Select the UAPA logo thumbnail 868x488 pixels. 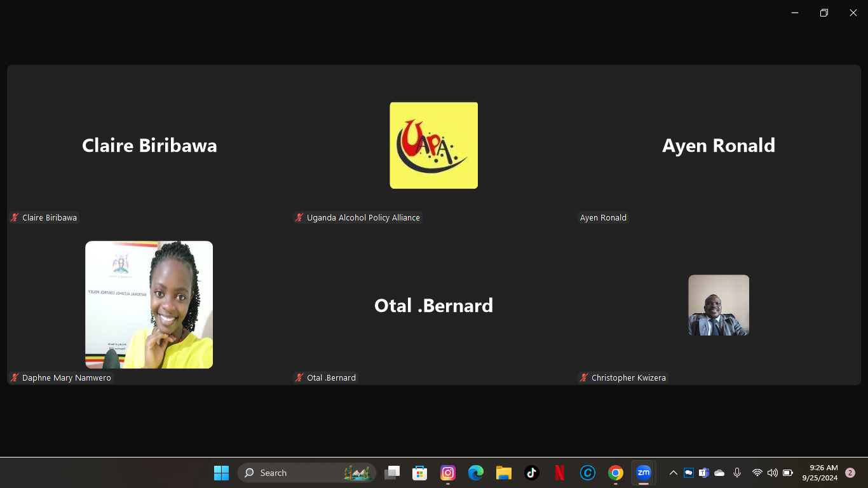[434, 145]
